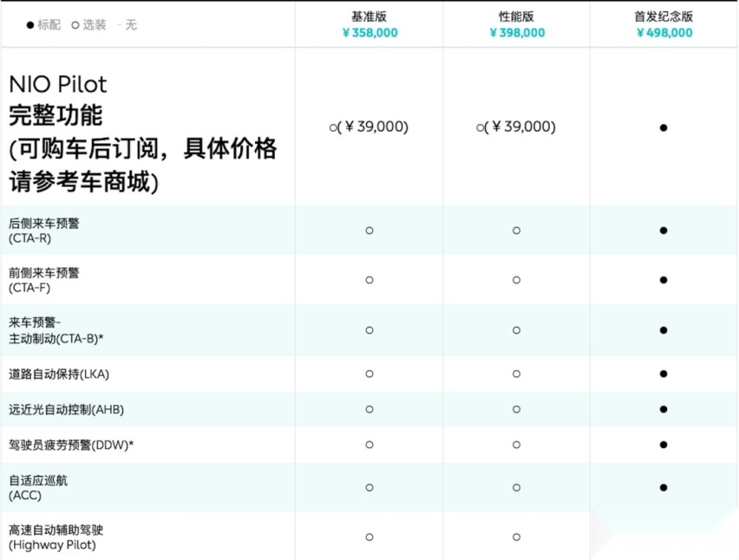Click CTA-R optional circle under 基准版
Viewport: 739px width, 560px height.
(369, 231)
